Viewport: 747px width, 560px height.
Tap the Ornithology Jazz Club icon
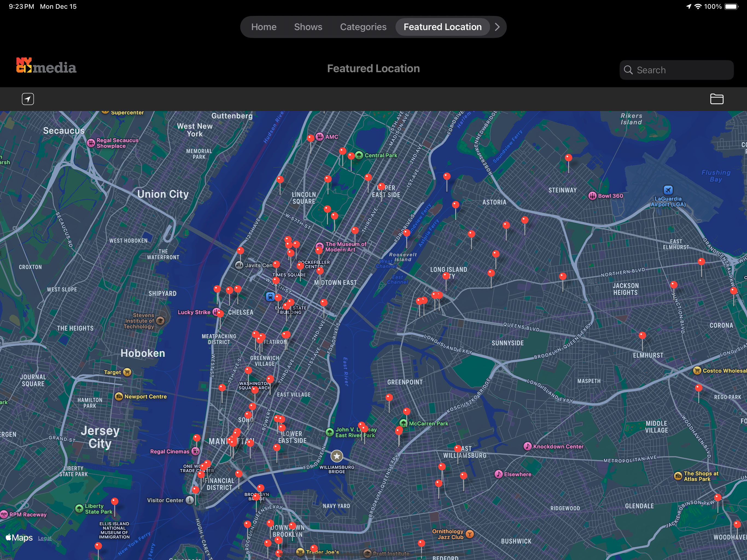click(469, 534)
